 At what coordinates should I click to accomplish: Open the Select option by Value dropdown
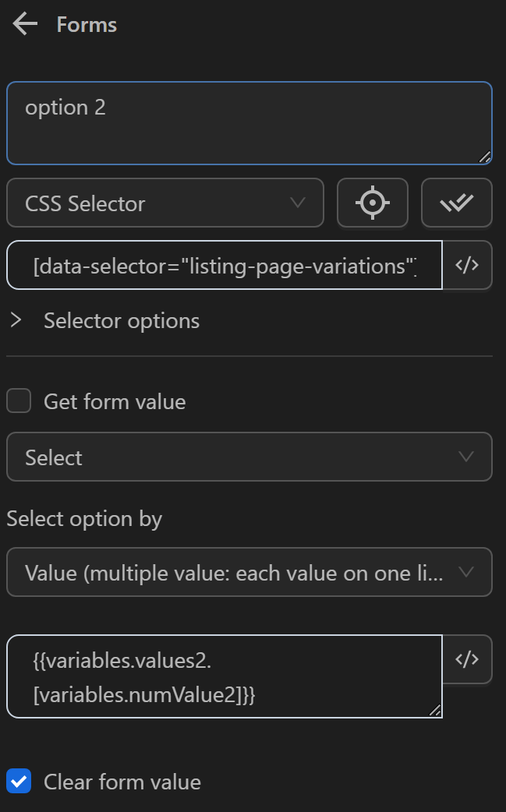tap(249, 573)
